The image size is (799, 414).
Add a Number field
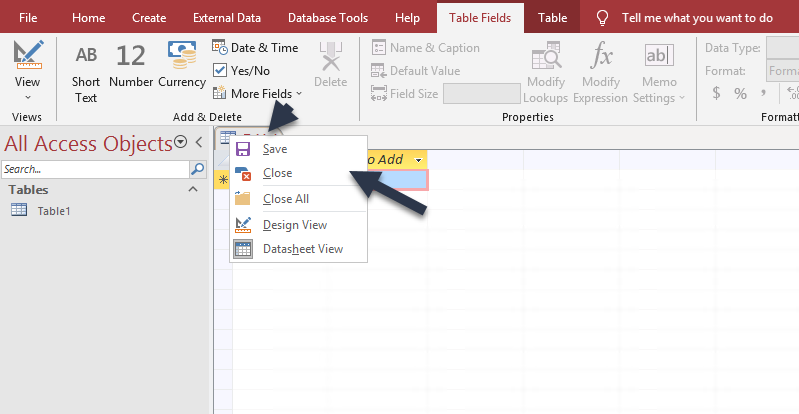click(x=130, y=57)
